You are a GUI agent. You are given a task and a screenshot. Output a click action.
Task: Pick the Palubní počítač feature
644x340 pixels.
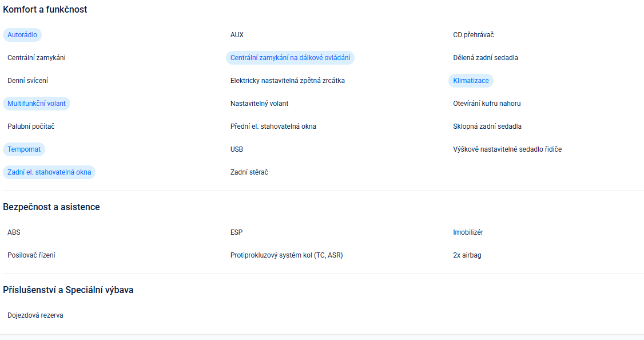click(x=31, y=126)
